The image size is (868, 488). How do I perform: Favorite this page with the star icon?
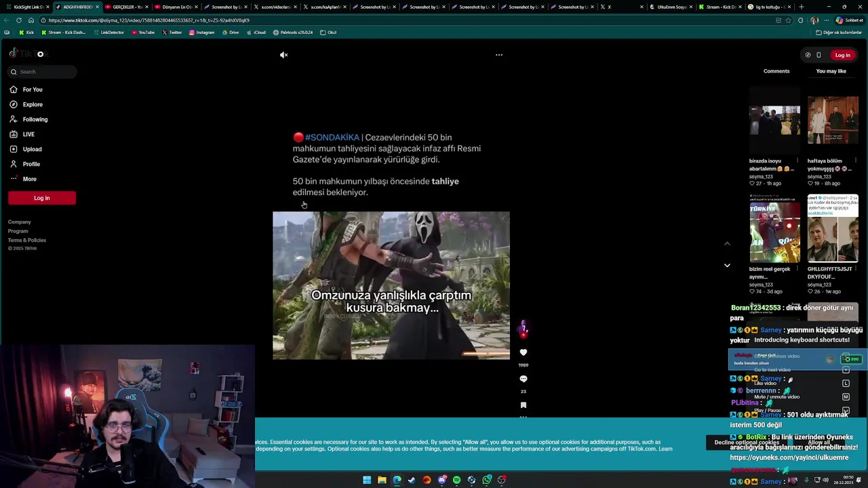click(789, 20)
